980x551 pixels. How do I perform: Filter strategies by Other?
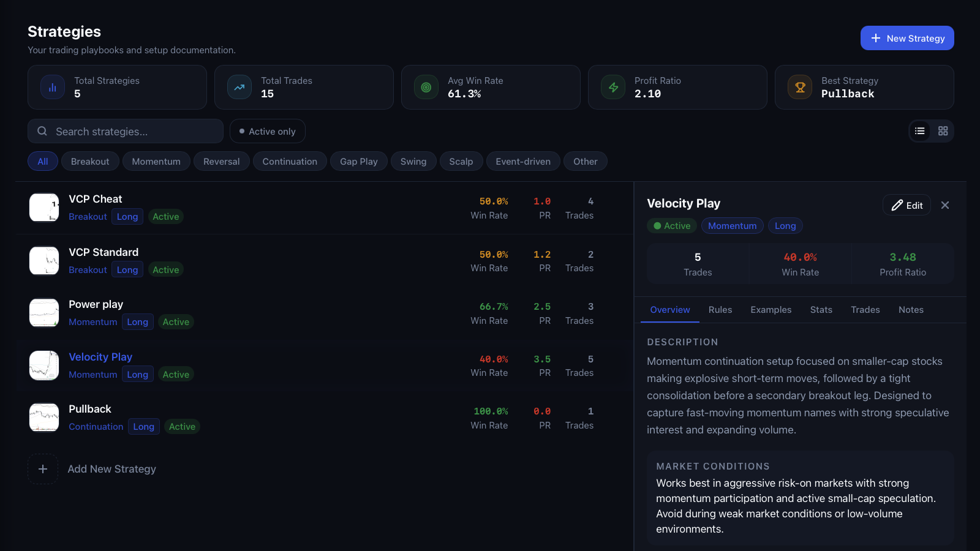point(586,162)
